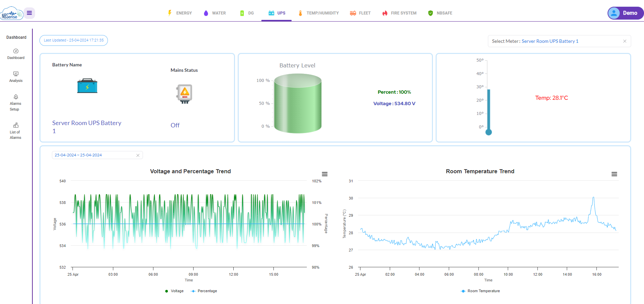
Task: Click the Voltage and Percentage Trend title
Action: [191, 171]
